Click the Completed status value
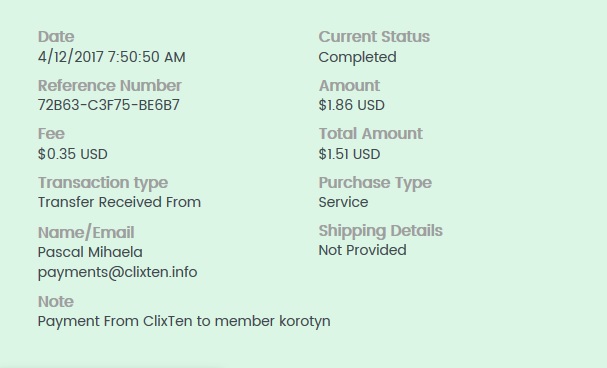The image size is (607, 368). point(357,57)
